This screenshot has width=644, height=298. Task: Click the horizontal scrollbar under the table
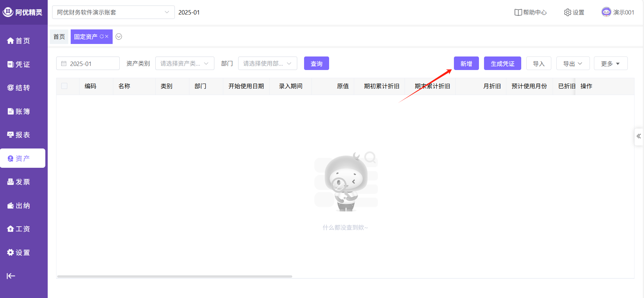[175, 276]
